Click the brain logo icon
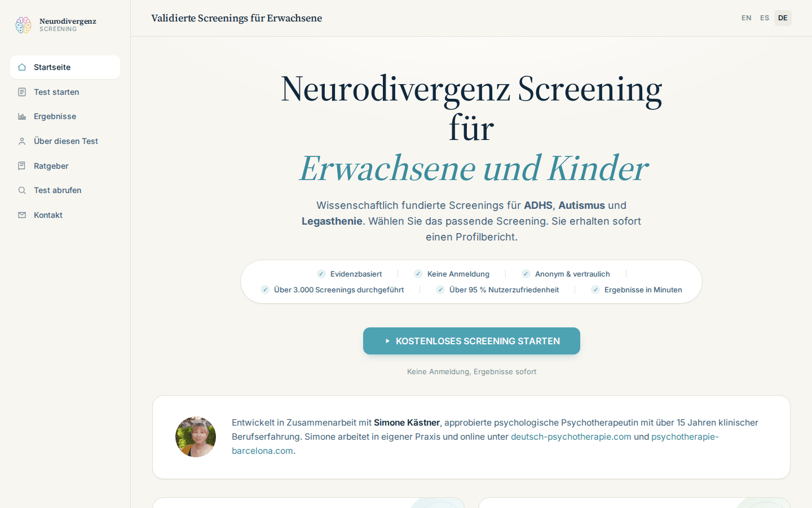The width and height of the screenshot is (812, 508). pos(23,25)
